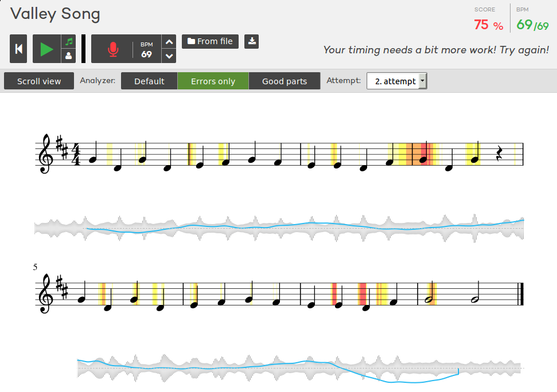The image size is (557, 392).
Task: Toggle the user recording playback option
Action: 69,56
